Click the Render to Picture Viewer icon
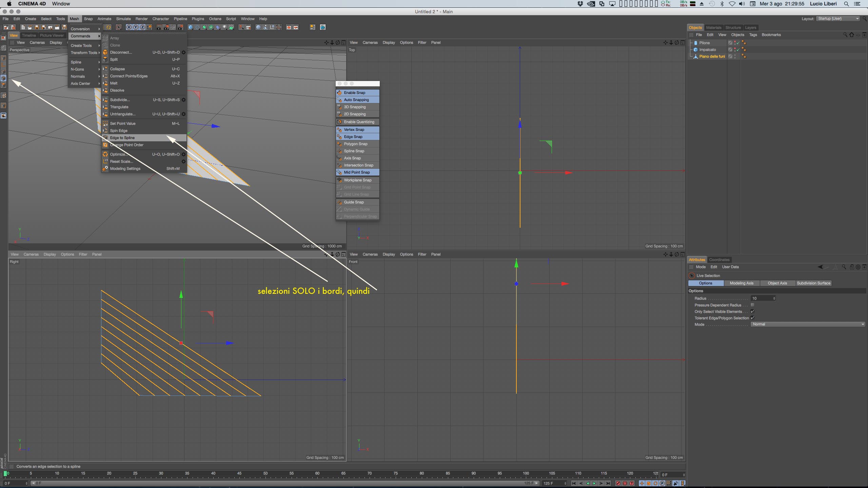 165,27
